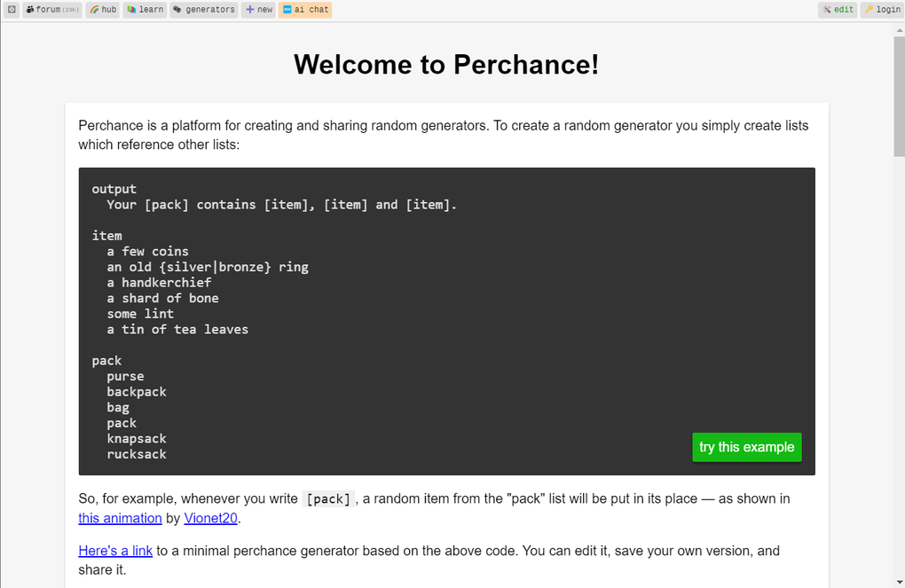Image resolution: width=905 pixels, height=588 pixels.
Task: Open the generators list
Action: click(204, 9)
